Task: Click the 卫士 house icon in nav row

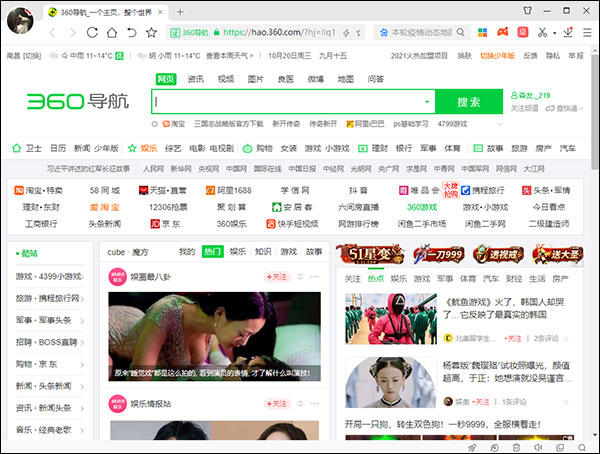Action: (x=16, y=148)
